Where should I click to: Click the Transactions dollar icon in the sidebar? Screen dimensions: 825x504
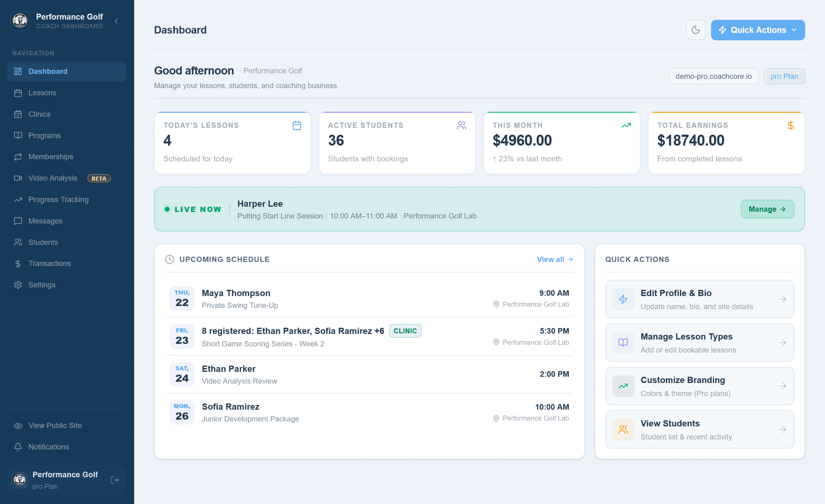click(x=18, y=263)
